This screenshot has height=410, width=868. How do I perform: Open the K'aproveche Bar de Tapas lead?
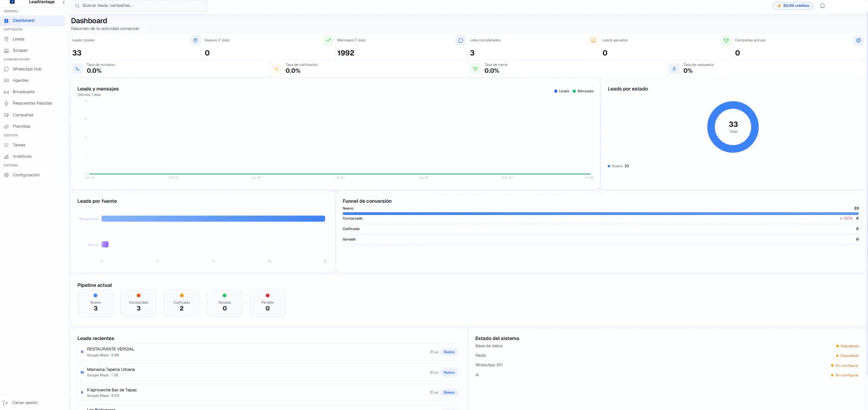[269, 393]
